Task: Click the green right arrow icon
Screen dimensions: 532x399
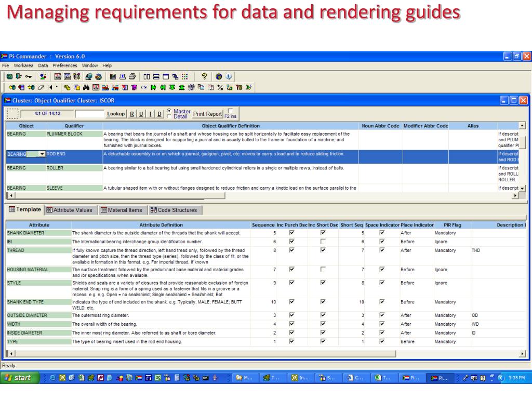Action: (x=153, y=87)
